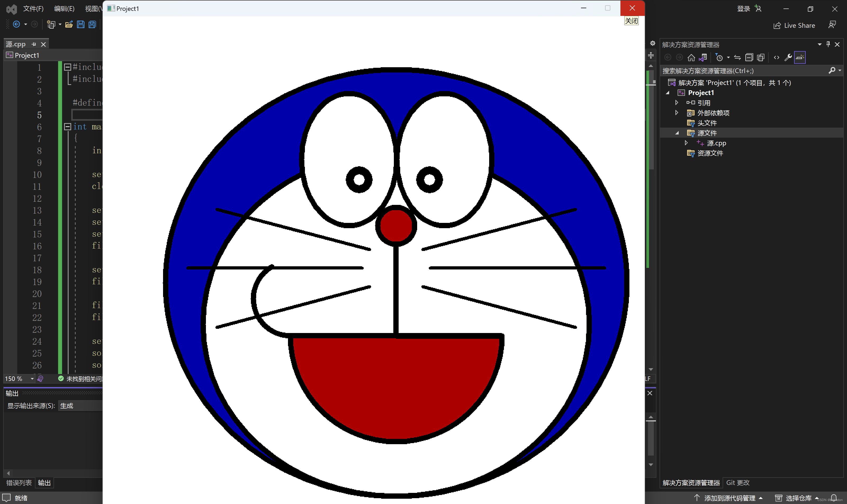Click the Save All double floppy icon
The height and width of the screenshot is (504, 847).
[x=92, y=24]
